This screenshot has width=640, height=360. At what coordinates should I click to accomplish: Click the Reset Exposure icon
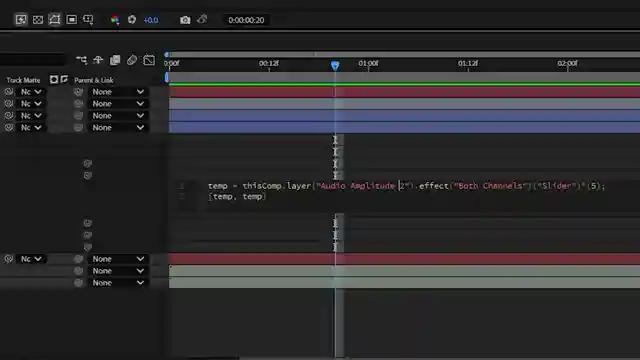pyautogui.click(x=131, y=20)
